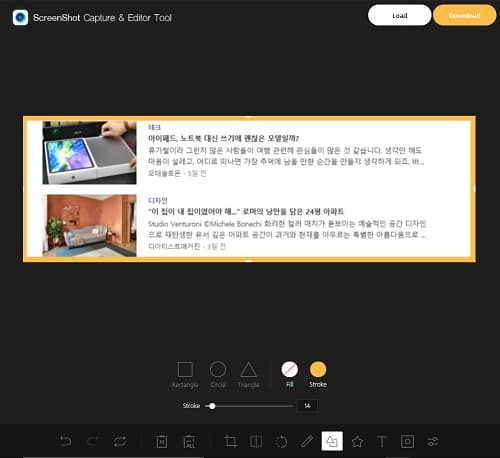Click the Redo icon
500x458 pixels.
click(x=92, y=441)
